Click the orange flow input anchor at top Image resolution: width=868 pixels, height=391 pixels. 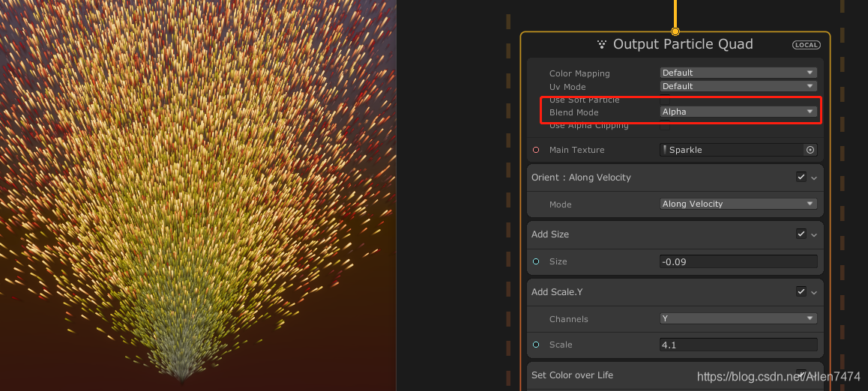pos(675,31)
